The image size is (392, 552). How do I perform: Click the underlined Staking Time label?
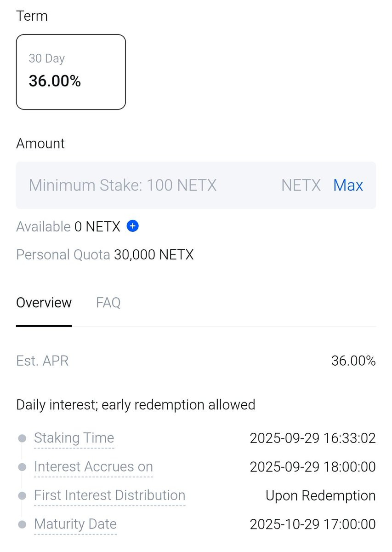click(x=74, y=438)
